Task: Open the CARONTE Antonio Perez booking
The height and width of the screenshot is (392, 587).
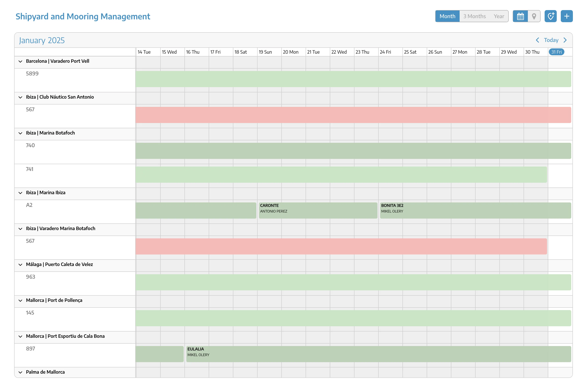Action: coord(318,211)
